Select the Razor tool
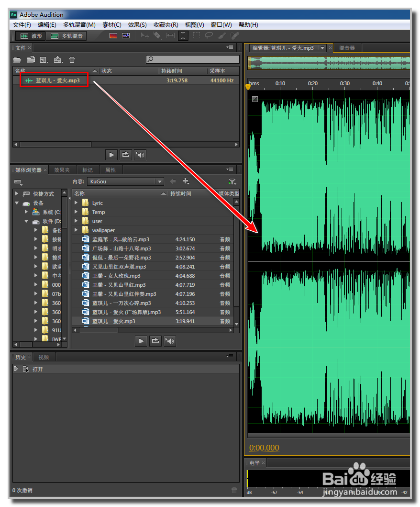 [157, 35]
